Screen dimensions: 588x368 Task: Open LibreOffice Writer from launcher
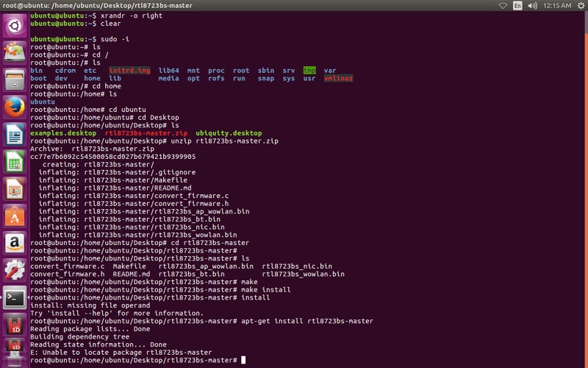(x=15, y=135)
